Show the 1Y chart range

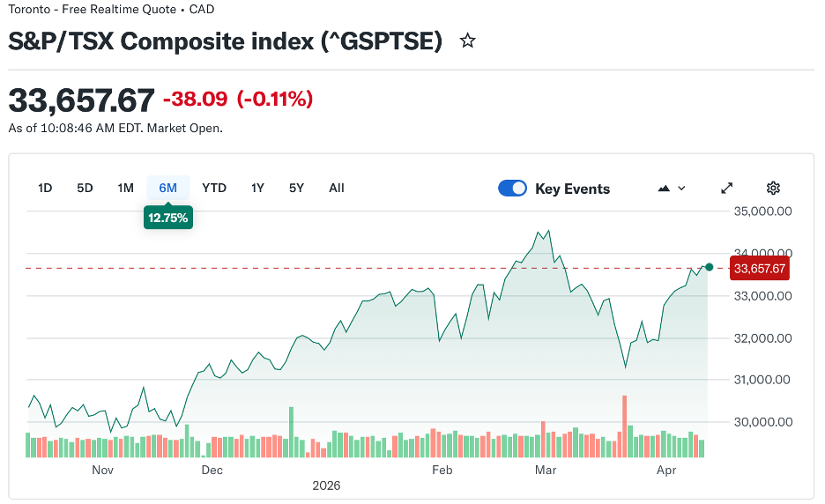pyautogui.click(x=257, y=188)
